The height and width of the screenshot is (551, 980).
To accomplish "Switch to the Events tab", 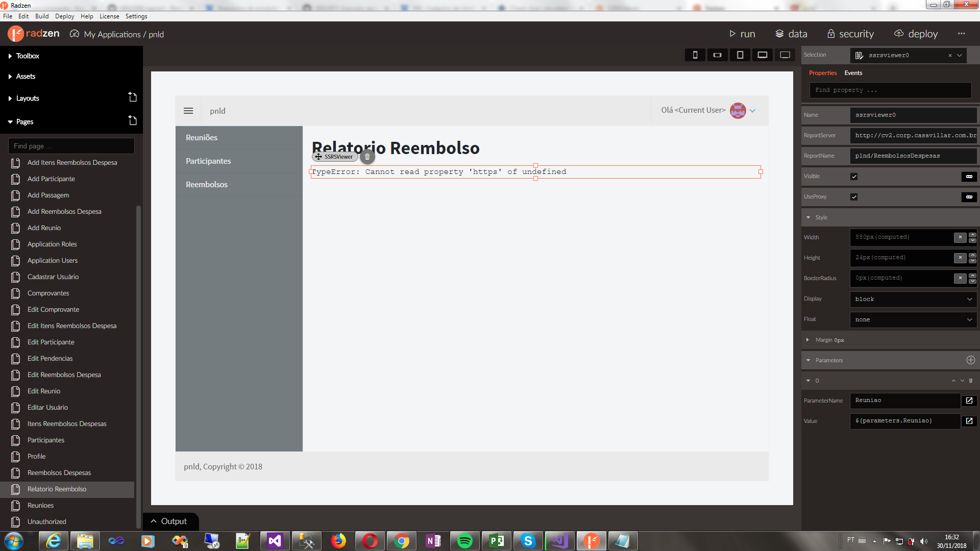I will (853, 73).
